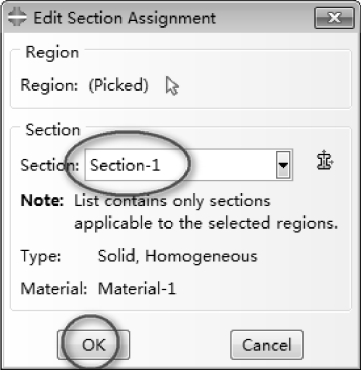Click the bold Note: label
This screenshot has width=361, height=370.
pos(42,201)
